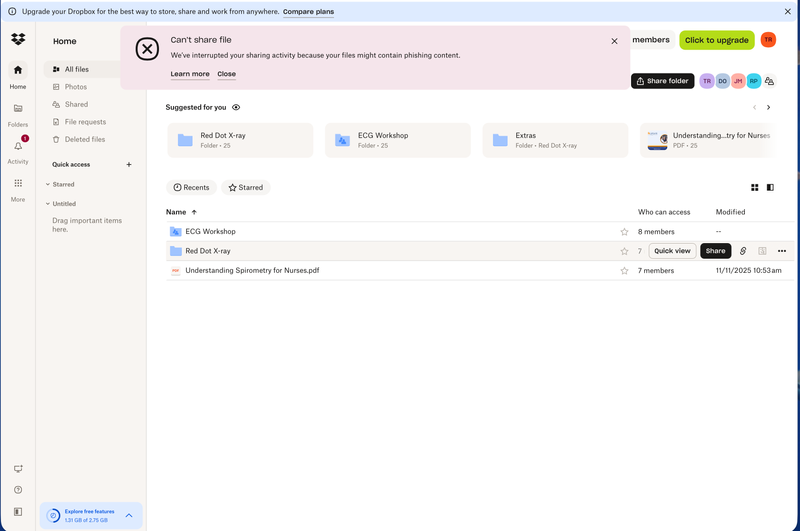800x531 pixels.
Task: Star the ECG Workshop folder
Action: [x=625, y=232]
